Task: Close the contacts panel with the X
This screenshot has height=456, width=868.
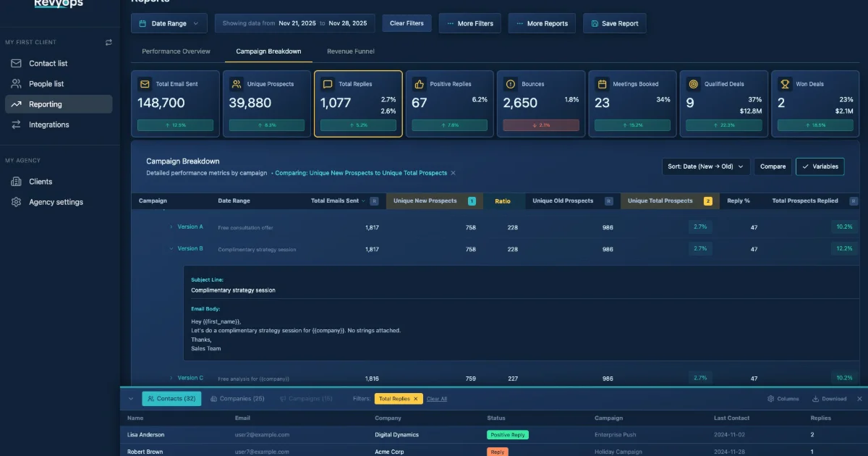Action: (859, 399)
